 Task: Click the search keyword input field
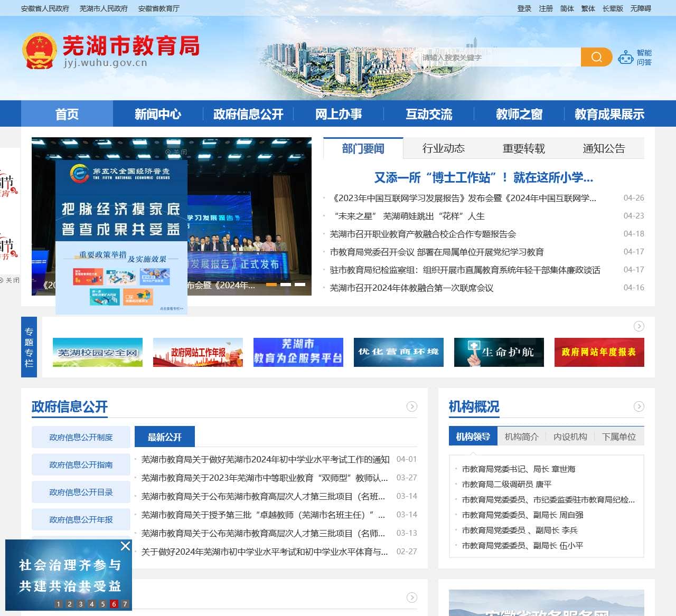click(496, 57)
